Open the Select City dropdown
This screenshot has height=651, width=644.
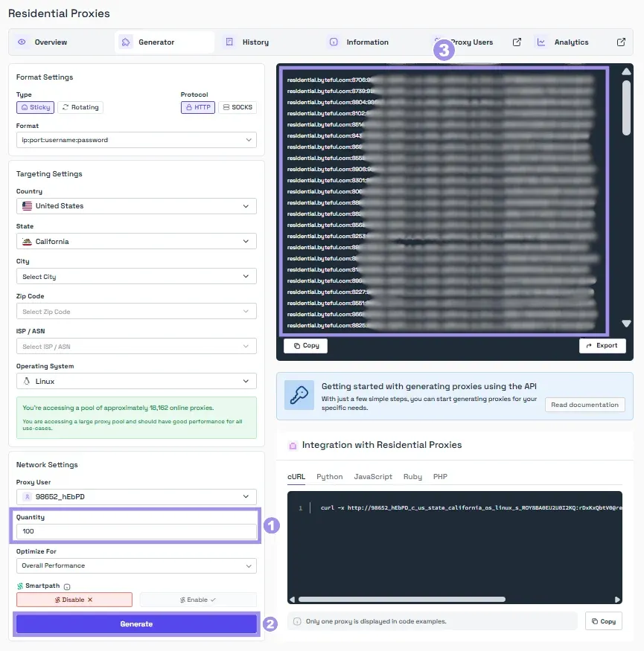click(136, 277)
